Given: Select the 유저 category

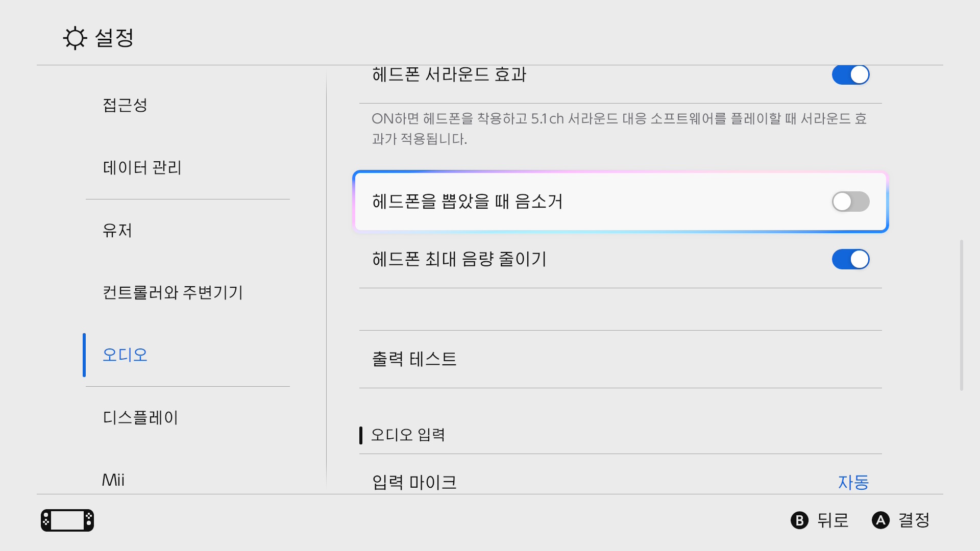Looking at the screenshot, I should [x=117, y=231].
